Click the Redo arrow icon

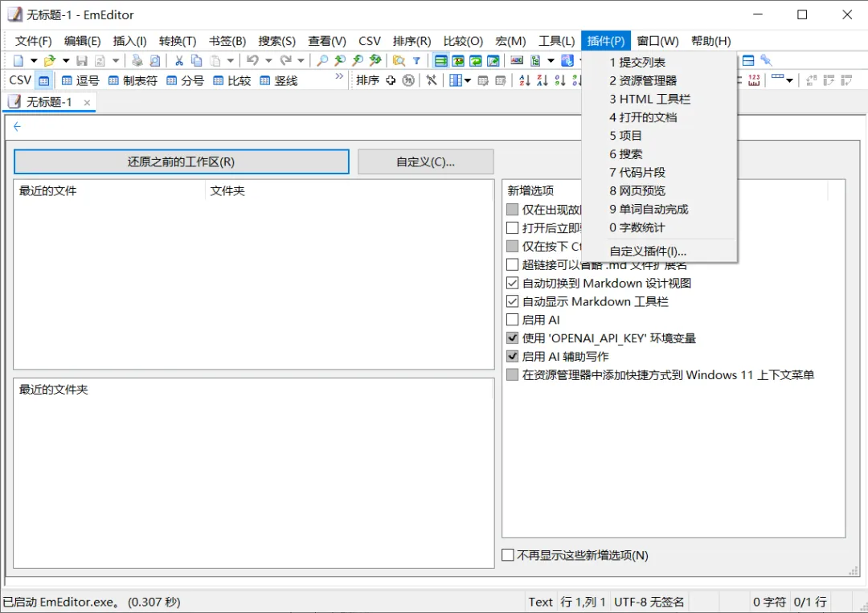pos(285,60)
